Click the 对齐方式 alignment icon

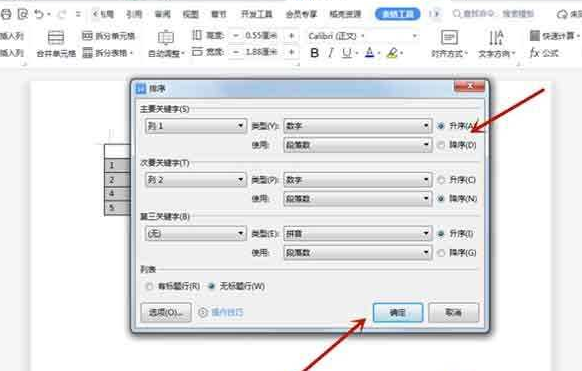click(449, 37)
